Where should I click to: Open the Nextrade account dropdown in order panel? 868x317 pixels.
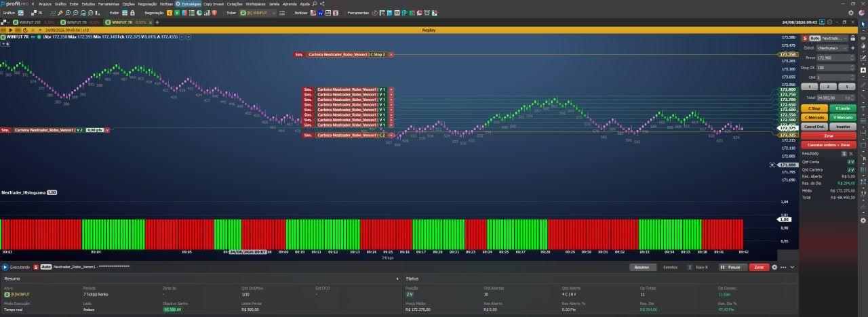(x=835, y=38)
